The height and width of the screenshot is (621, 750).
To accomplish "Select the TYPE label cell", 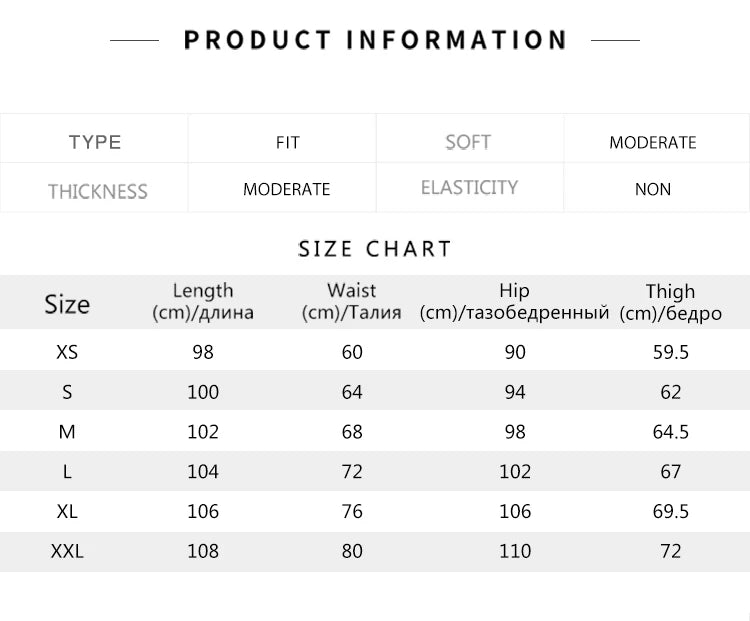I will pyautogui.click(x=95, y=142).
